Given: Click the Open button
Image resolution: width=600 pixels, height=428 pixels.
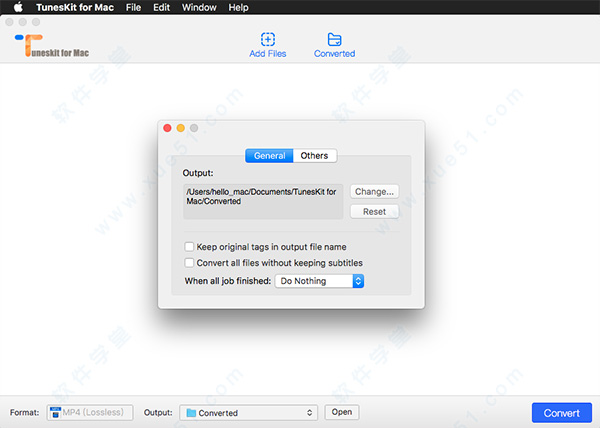Looking at the screenshot, I should pos(342,412).
